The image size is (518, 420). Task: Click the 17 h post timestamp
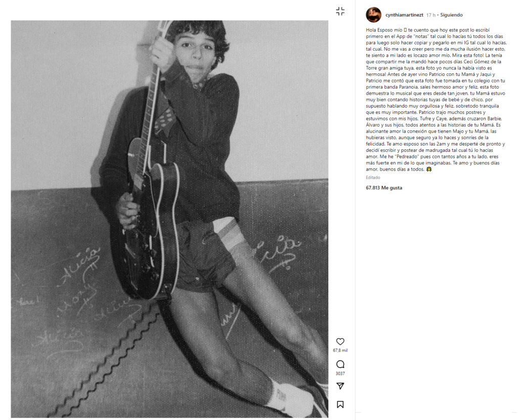[x=431, y=15]
